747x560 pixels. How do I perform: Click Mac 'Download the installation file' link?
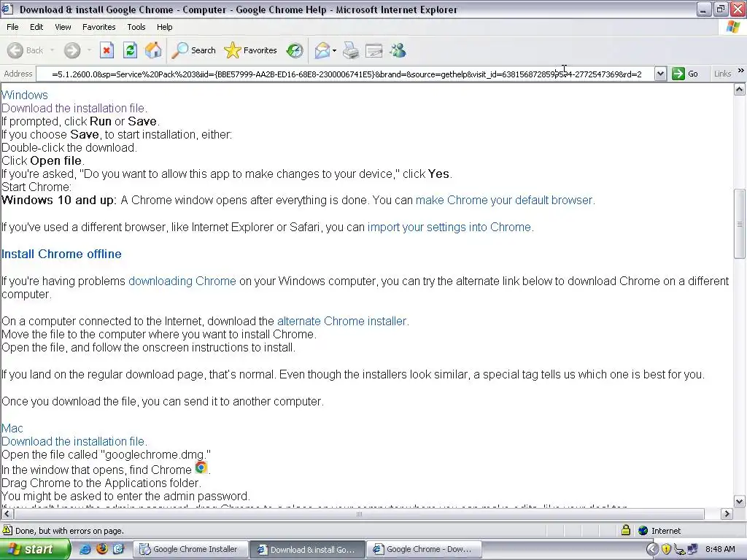coord(74,441)
